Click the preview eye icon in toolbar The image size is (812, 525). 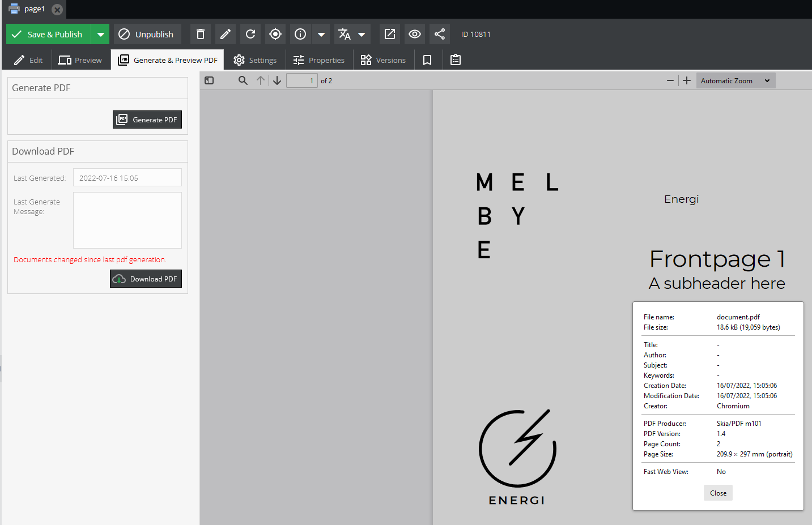point(414,34)
